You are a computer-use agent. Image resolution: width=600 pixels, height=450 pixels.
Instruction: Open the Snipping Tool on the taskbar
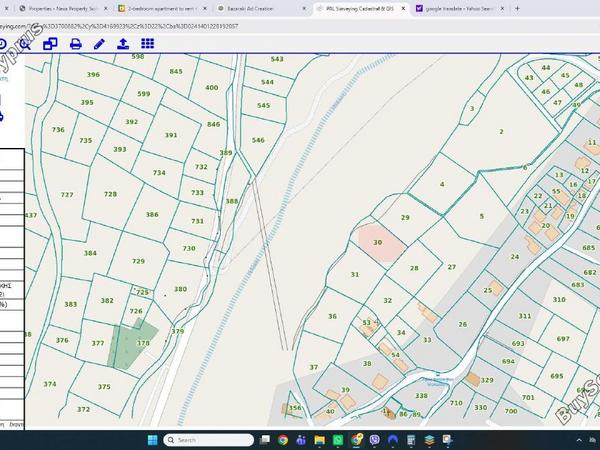point(448,440)
